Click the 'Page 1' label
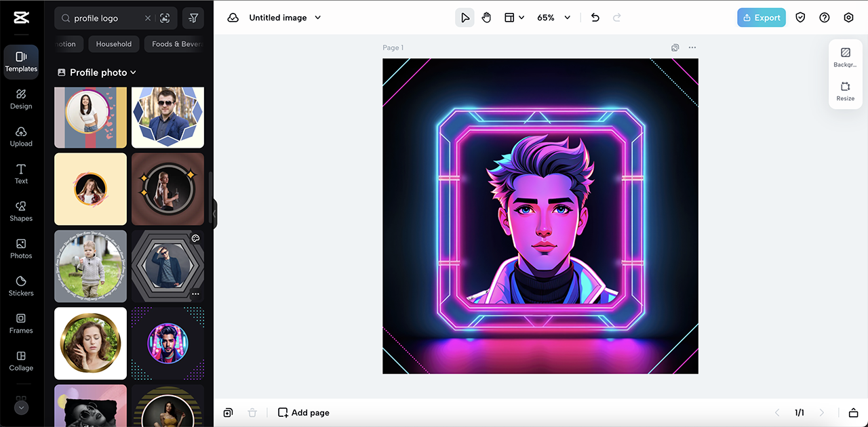This screenshot has height=427, width=868. tap(393, 47)
